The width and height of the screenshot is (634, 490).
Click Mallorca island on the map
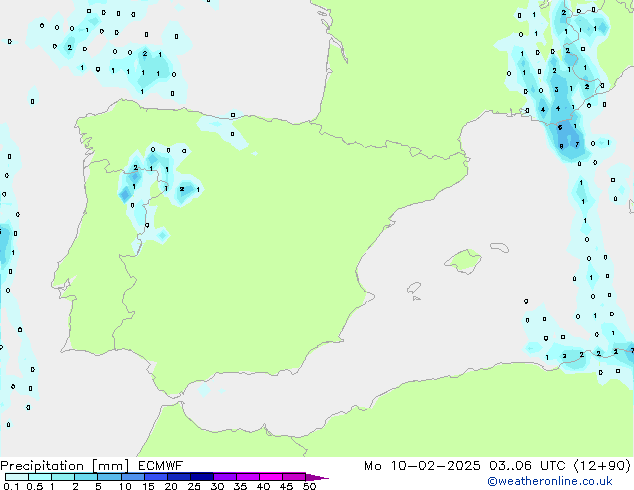462,262
